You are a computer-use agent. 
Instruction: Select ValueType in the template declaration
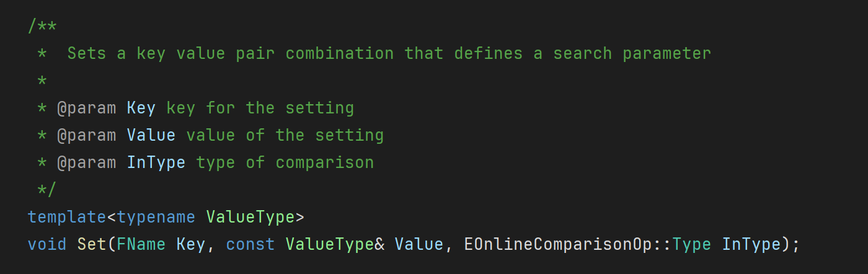coord(250,217)
